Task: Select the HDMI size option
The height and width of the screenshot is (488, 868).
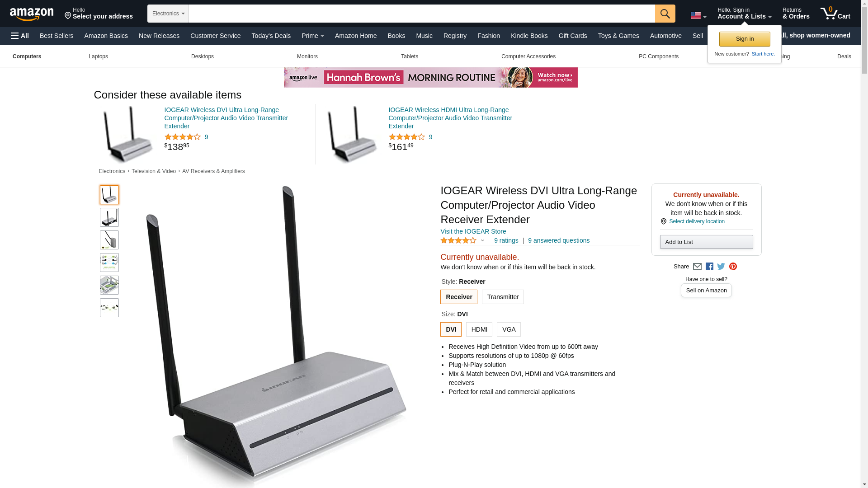Action: 479,329
